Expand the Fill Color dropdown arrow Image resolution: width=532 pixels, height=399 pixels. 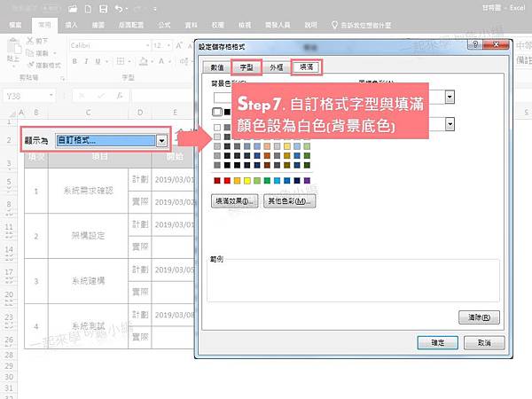(x=152, y=61)
